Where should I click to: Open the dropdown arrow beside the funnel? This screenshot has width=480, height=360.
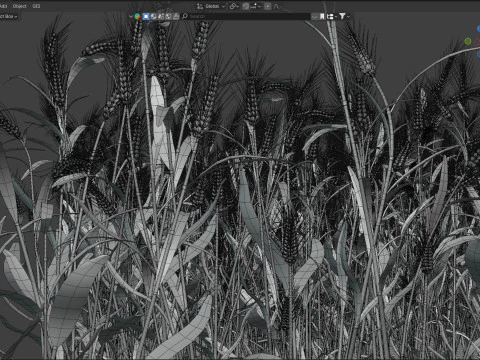coord(349,16)
